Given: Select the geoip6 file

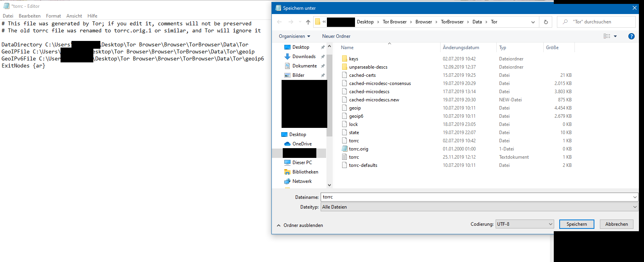Looking at the screenshot, I should tap(356, 116).
